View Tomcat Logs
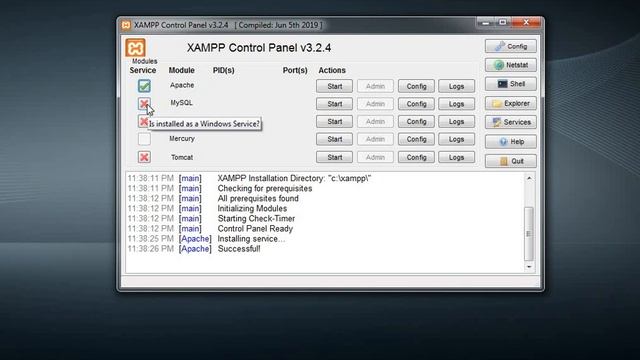This screenshot has height=360, width=640. pyautogui.click(x=456, y=157)
